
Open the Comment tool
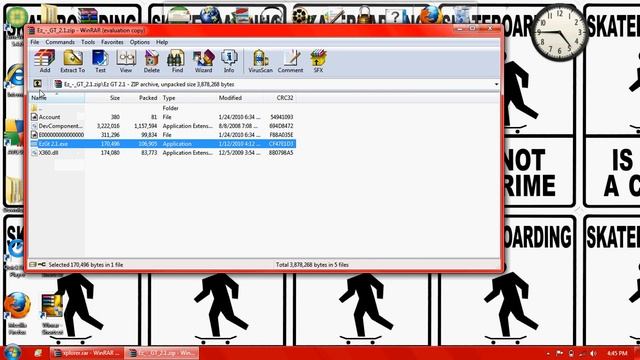[290, 61]
